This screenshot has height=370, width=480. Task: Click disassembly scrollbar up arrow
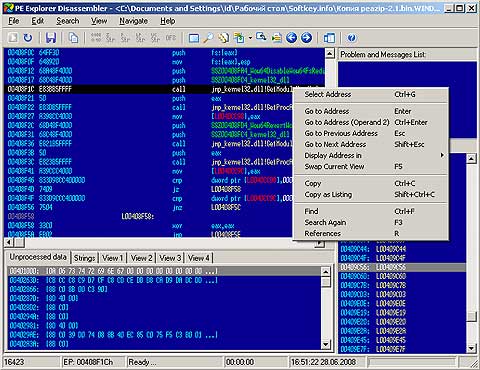pyautogui.click(x=330, y=54)
